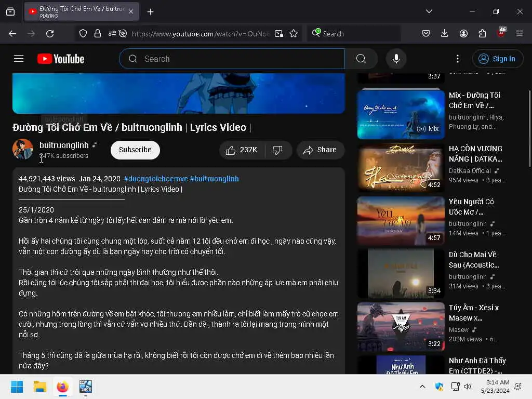Open Windows Security tray icon
532x399 pixels.
(x=438, y=387)
